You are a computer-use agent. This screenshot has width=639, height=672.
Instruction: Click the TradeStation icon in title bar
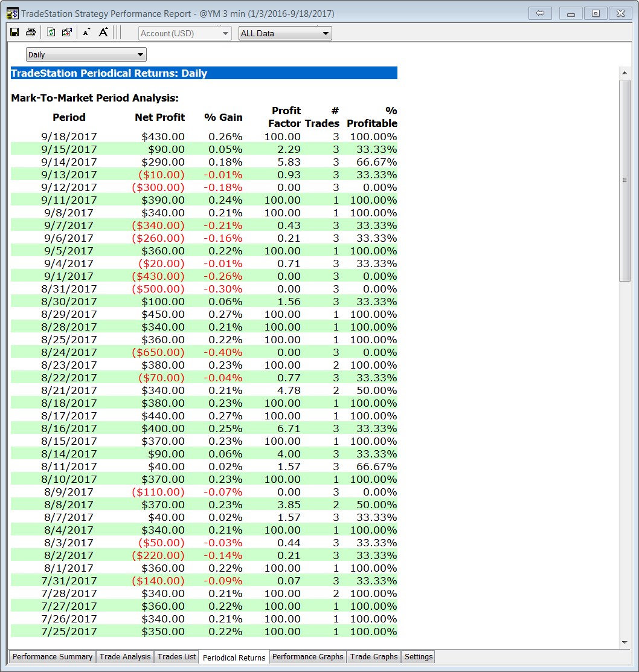[12, 13]
